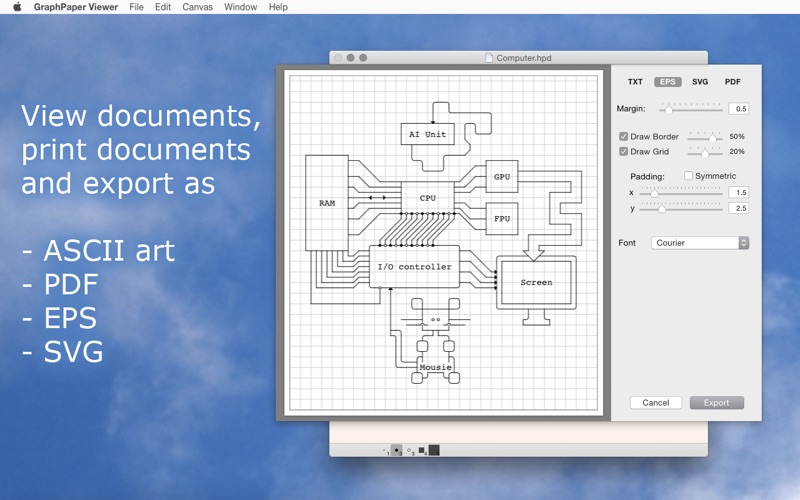Select the filled dot marker number 2
Viewport: 800px width, 500px height.
click(397, 451)
